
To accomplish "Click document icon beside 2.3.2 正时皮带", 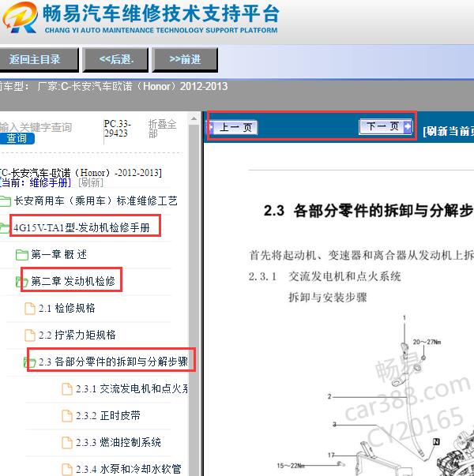I will click(x=67, y=415).
